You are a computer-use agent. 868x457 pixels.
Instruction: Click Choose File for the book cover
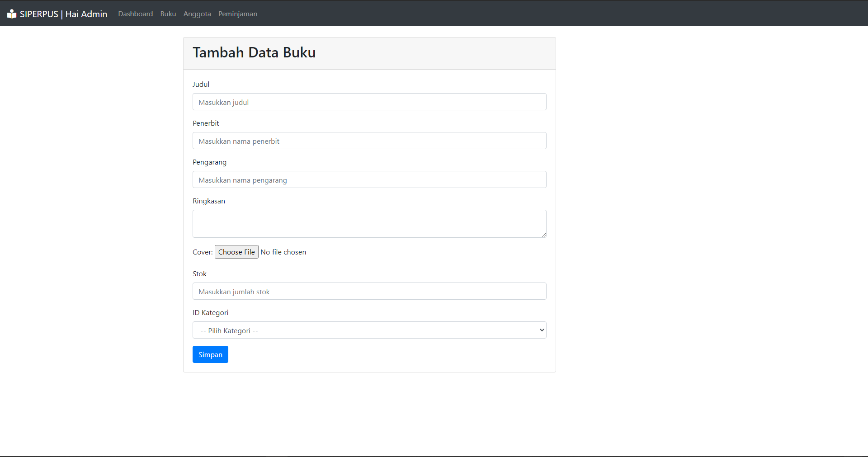pyautogui.click(x=236, y=252)
